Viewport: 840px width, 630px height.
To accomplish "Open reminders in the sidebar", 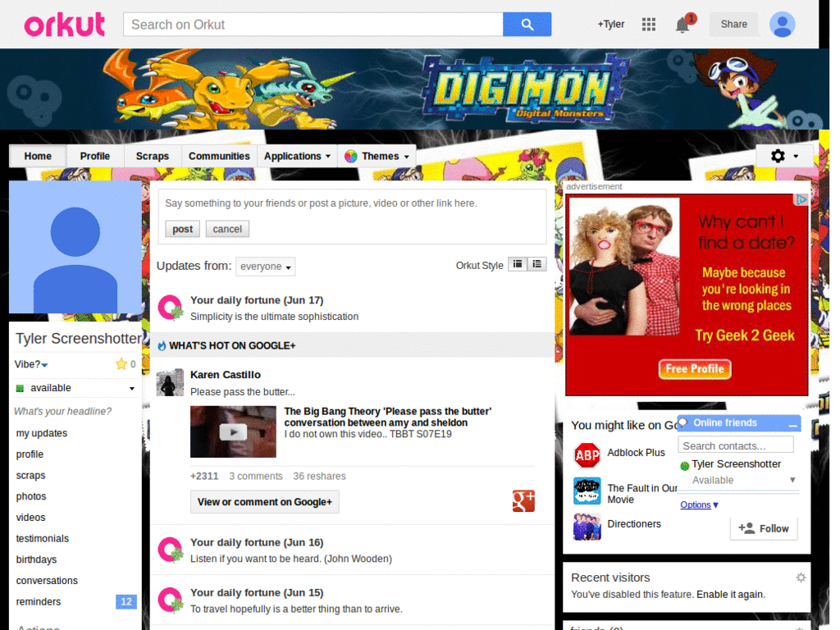I will pos(38,602).
